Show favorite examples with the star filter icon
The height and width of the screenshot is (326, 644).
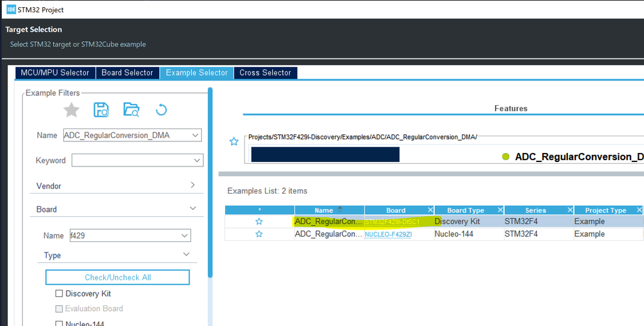point(72,110)
